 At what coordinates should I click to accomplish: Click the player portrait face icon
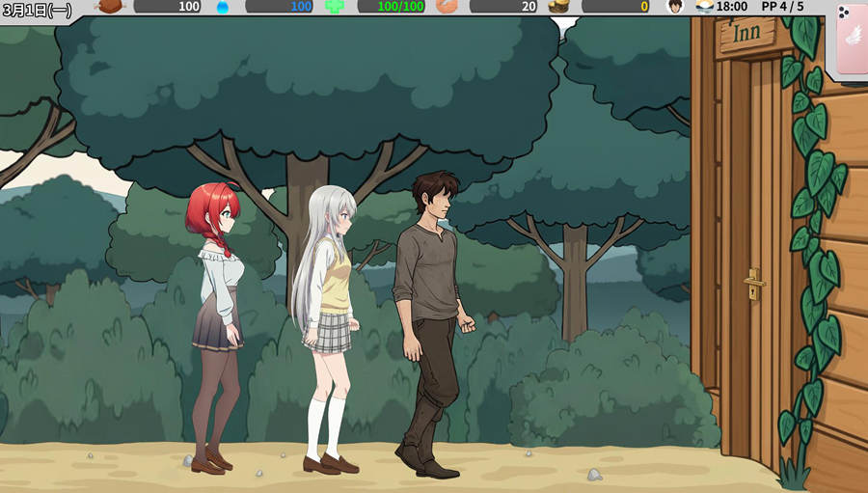674,7
